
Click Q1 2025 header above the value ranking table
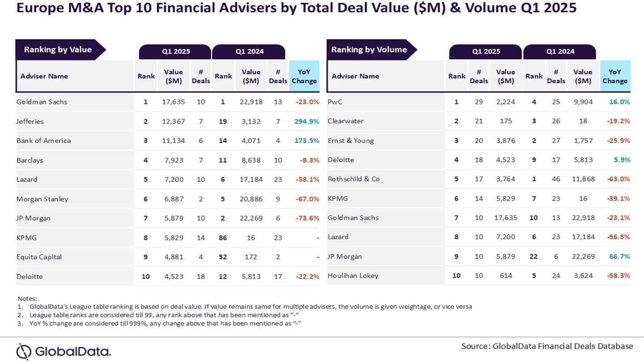pyautogui.click(x=175, y=51)
